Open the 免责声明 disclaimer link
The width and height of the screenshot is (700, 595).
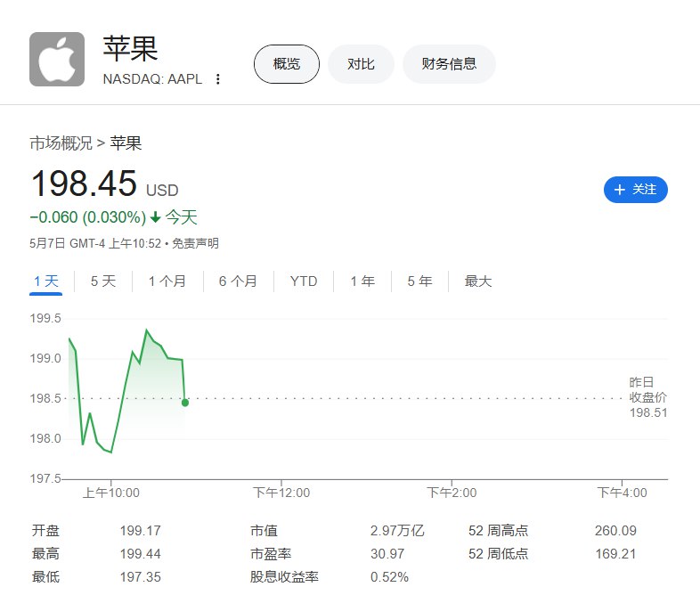pyautogui.click(x=196, y=243)
